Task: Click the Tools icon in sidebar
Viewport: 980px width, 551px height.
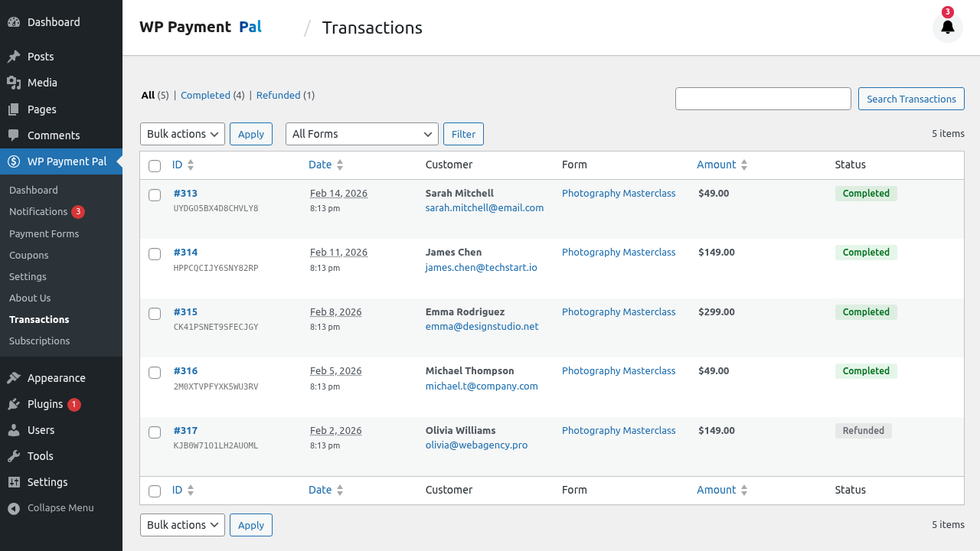Action: pos(12,455)
